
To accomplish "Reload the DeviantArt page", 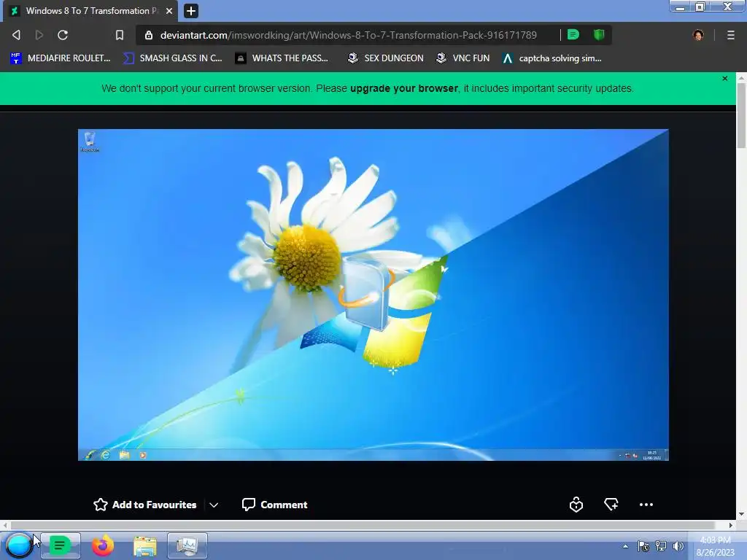I will point(63,35).
